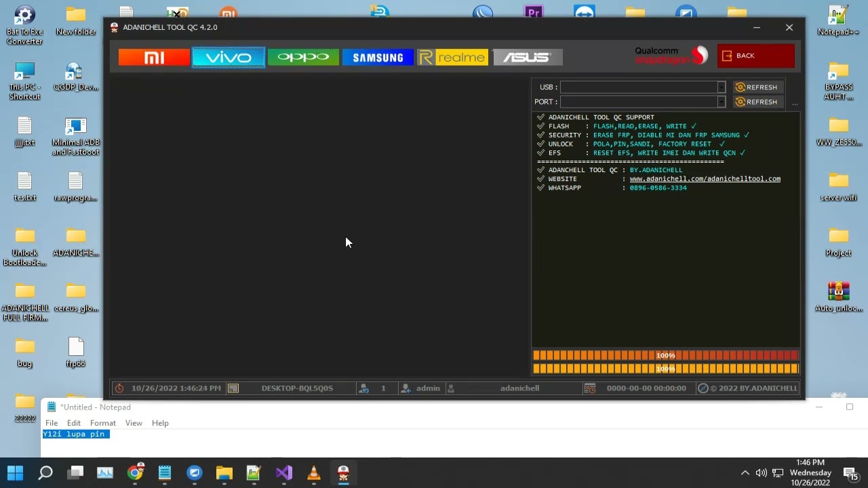Click the upper 100% progress bar
Image resolution: width=868 pixels, height=488 pixels.
666,355
